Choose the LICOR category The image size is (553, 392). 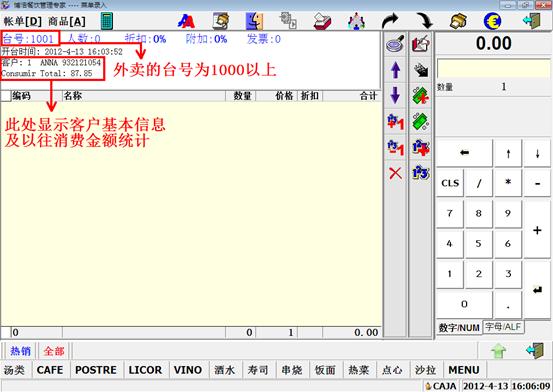[145, 370]
